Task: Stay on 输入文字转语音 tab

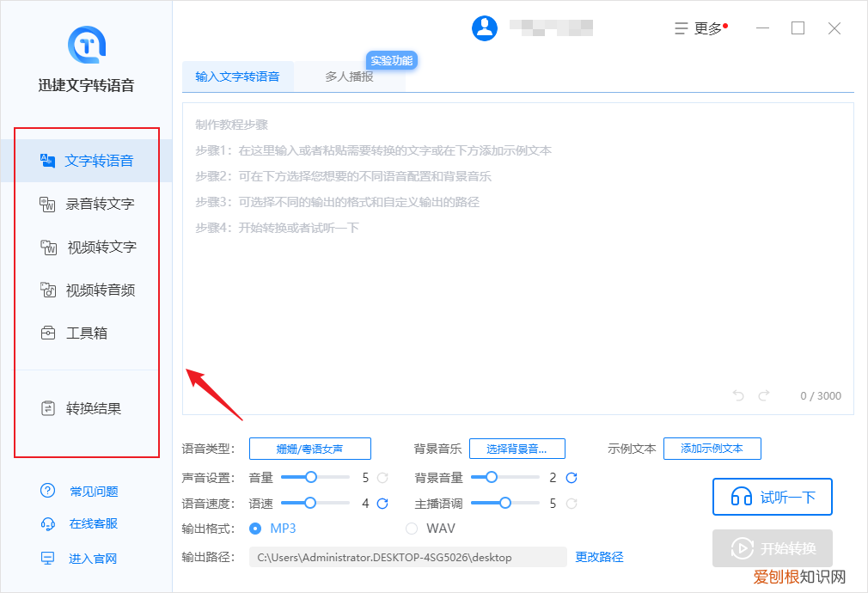Action: point(238,76)
